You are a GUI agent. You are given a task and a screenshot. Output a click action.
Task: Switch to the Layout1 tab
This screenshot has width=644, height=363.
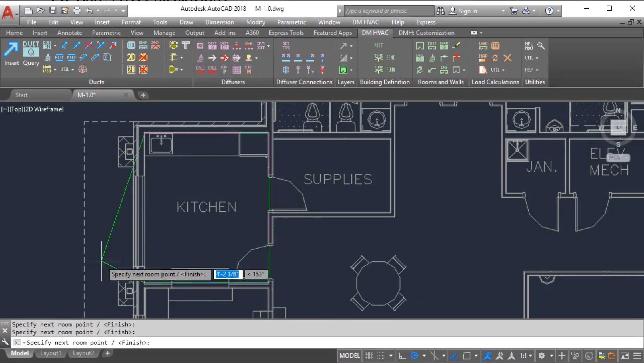[51, 353]
